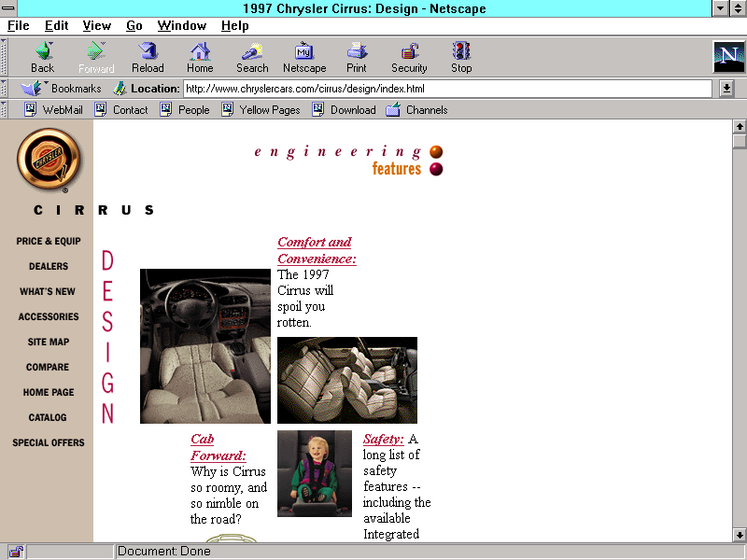
Task: Open the Search toolbar button
Action: [x=252, y=51]
